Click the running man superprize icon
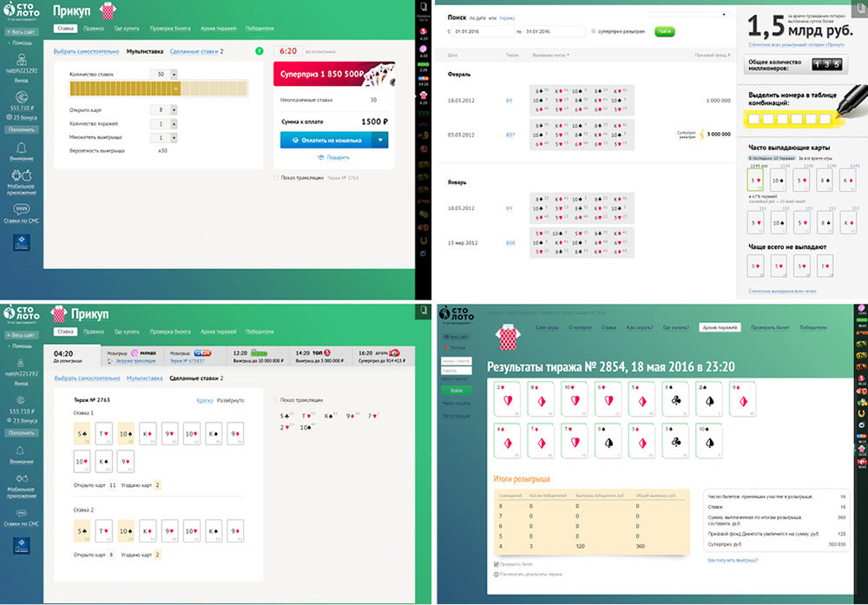Image resolution: width=868 pixels, height=605 pixels. [x=703, y=134]
